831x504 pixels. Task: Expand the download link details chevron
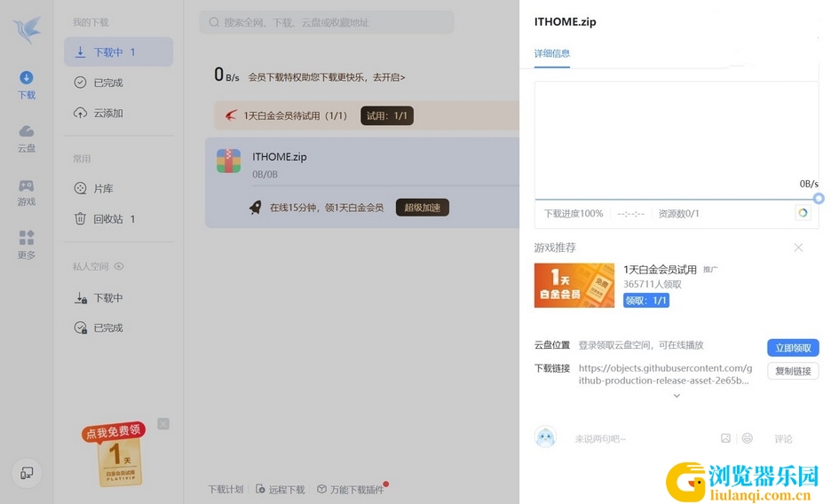[677, 396]
